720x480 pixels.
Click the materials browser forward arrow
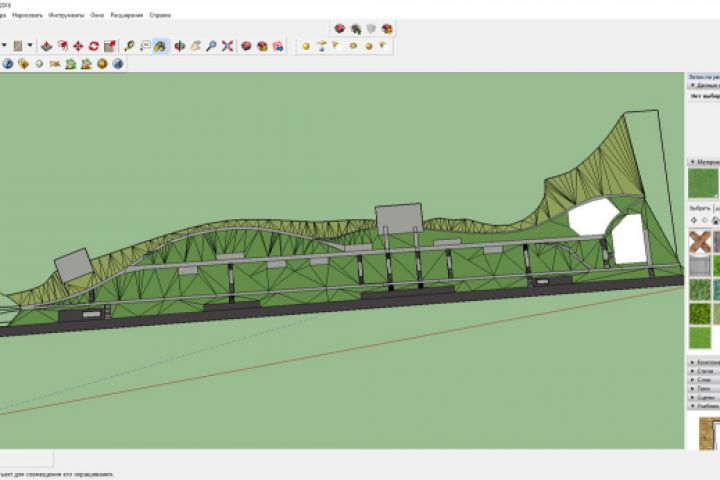705,220
